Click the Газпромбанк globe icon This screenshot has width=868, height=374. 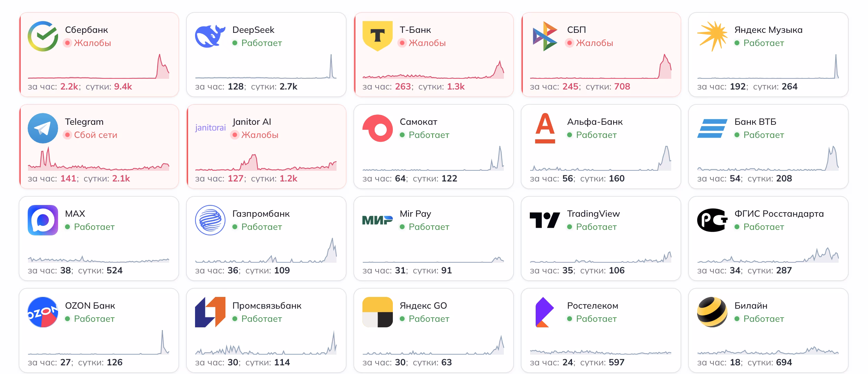pos(210,220)
